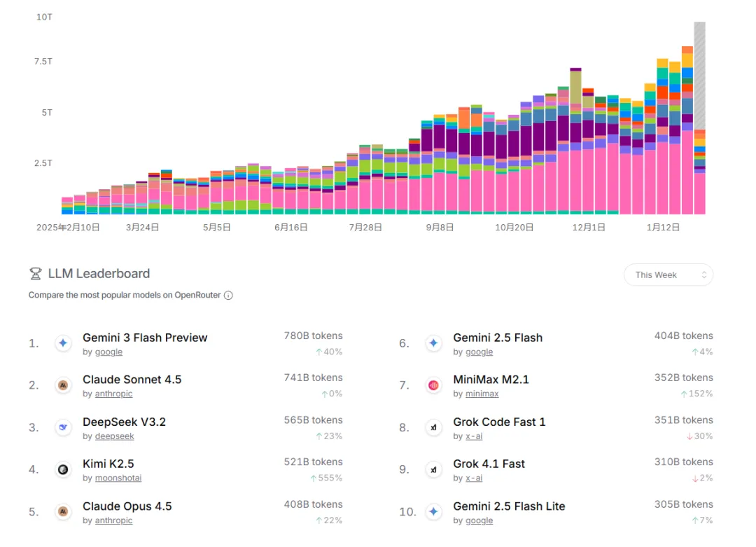Click the x-ai author link under Grok Code Fast 1
Image resolution: width=756 pixels, height=547 pixels.
tap(474, 436)
